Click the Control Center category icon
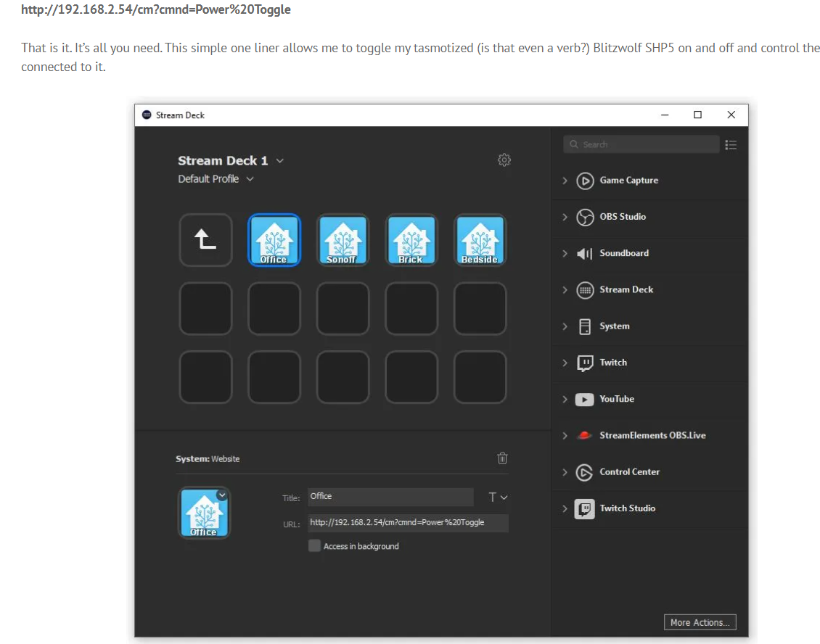Viewport: 820px width, 644px height. click(585, 472)
